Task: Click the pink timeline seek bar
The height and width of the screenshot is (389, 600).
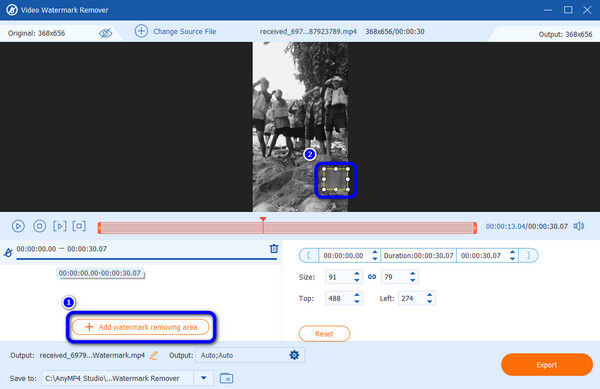Action: [287, 228]
